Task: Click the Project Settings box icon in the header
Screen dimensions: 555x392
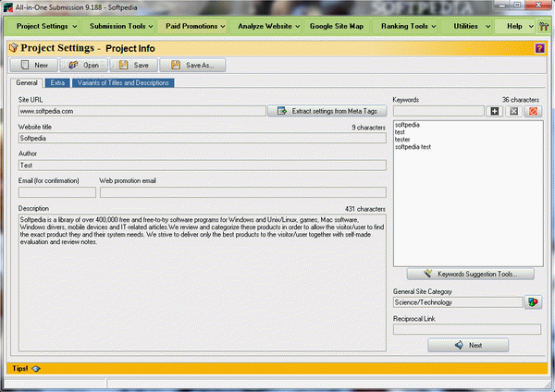Action: pos(14,48)
